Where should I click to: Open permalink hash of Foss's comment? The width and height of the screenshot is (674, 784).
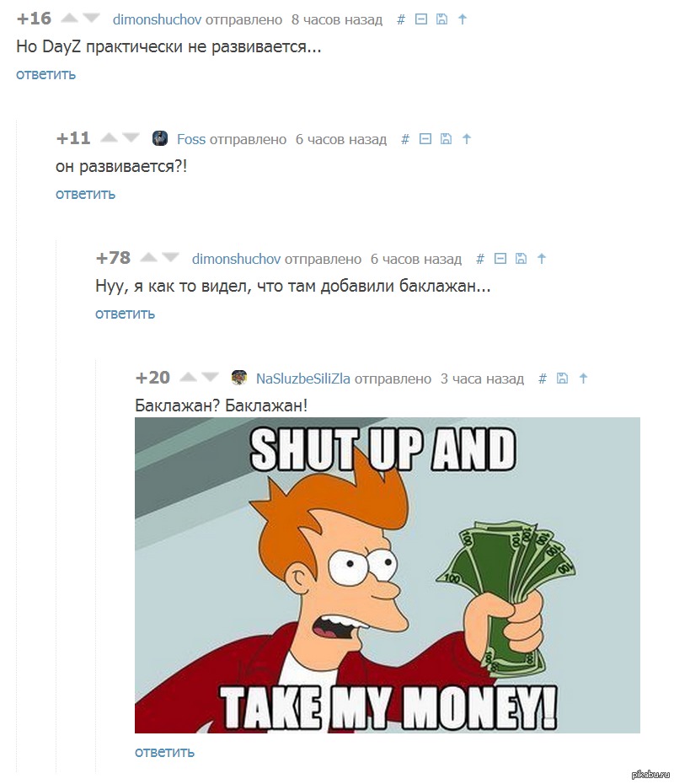coord(405,139)
